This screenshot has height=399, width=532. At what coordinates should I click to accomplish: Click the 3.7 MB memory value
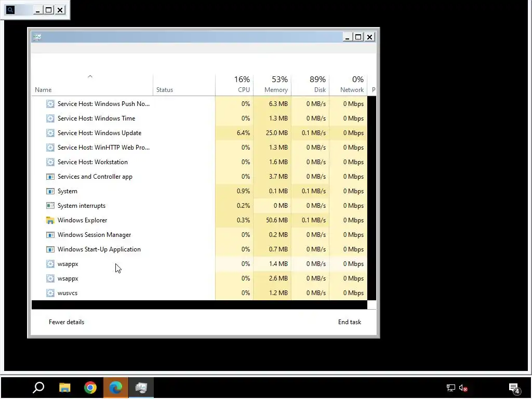tap(278, 177)
